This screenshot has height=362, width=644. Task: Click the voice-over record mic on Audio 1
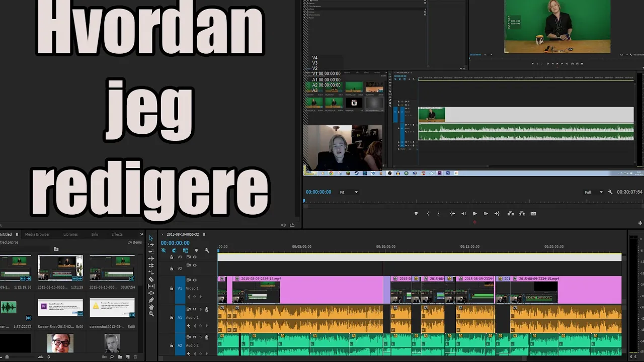pyautogui.click(x=207, y=309)
